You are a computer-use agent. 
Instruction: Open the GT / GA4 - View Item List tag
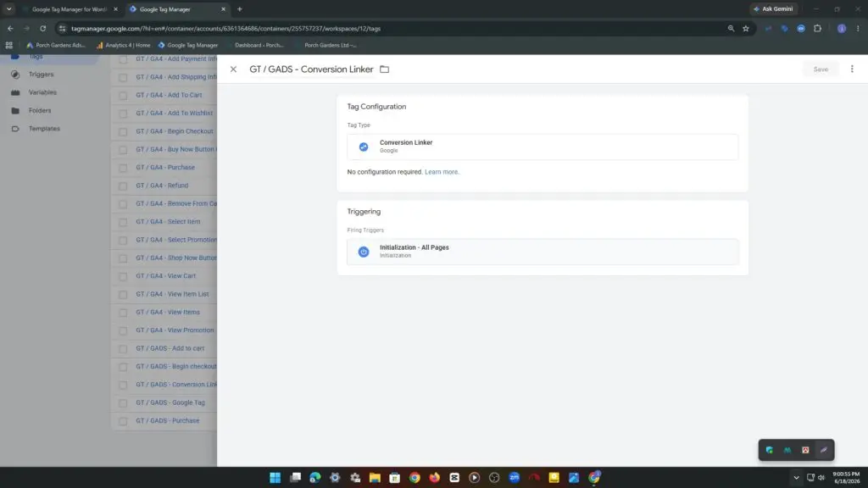pos(172,294)
